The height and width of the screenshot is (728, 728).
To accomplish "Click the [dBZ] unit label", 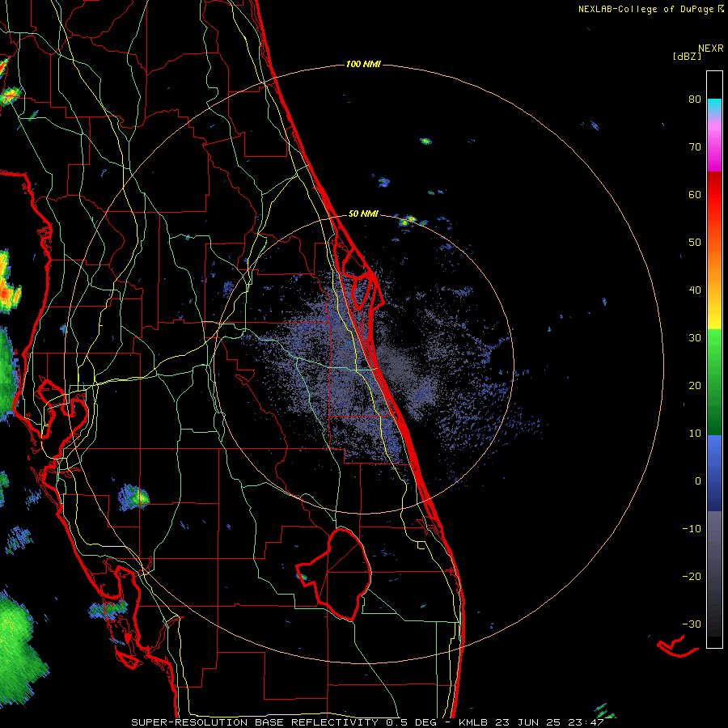I will click(x=687, y=57).
